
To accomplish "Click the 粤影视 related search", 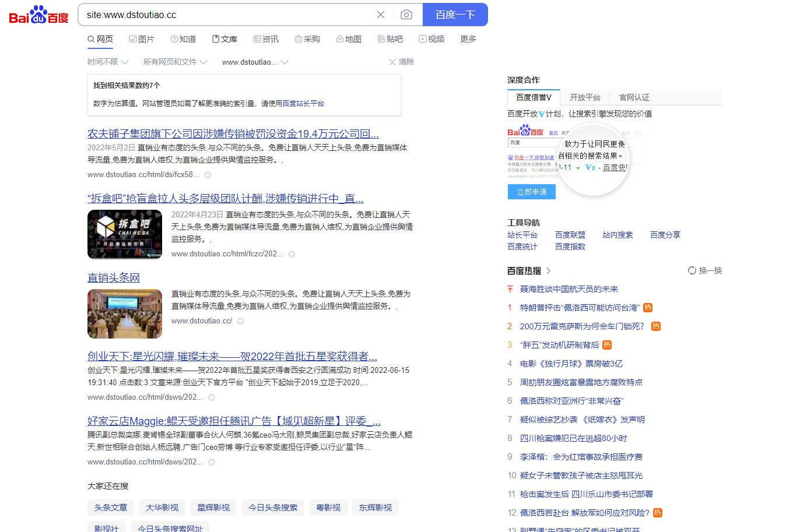I will [x=328, y=508].
